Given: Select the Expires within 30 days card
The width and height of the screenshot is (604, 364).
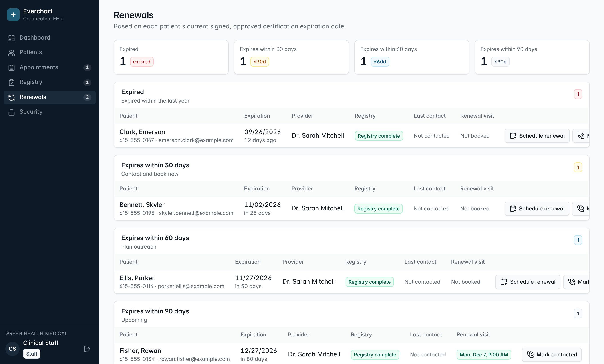Looking at the screenshot, I should pyautogui.click(x=292, y=57).
